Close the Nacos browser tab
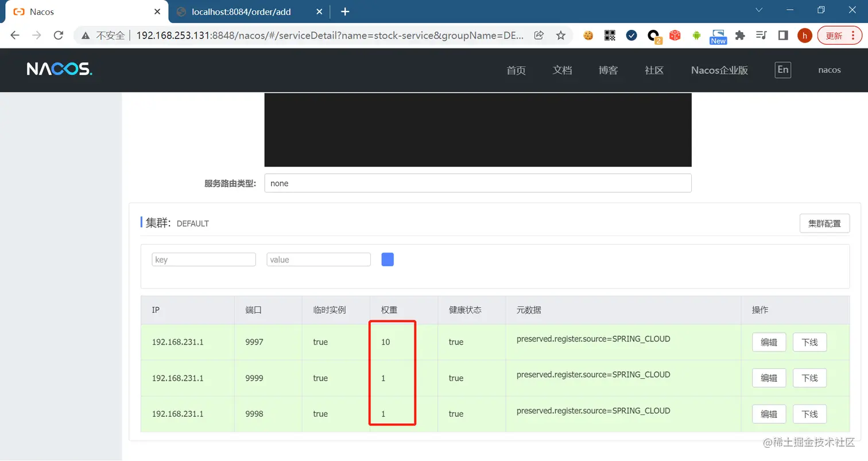Viewport: 868px width, 461px height. [x=157, y=11]
